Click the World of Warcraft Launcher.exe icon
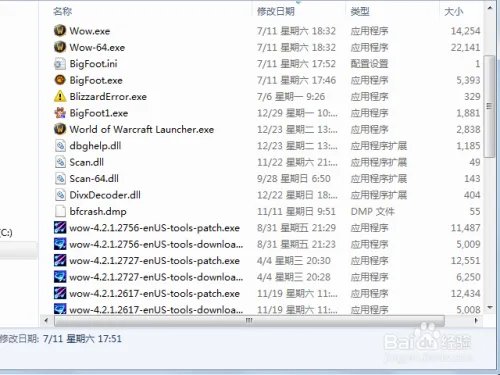Image resolution: width=500 pixels, height=375 pixels. 60,129
